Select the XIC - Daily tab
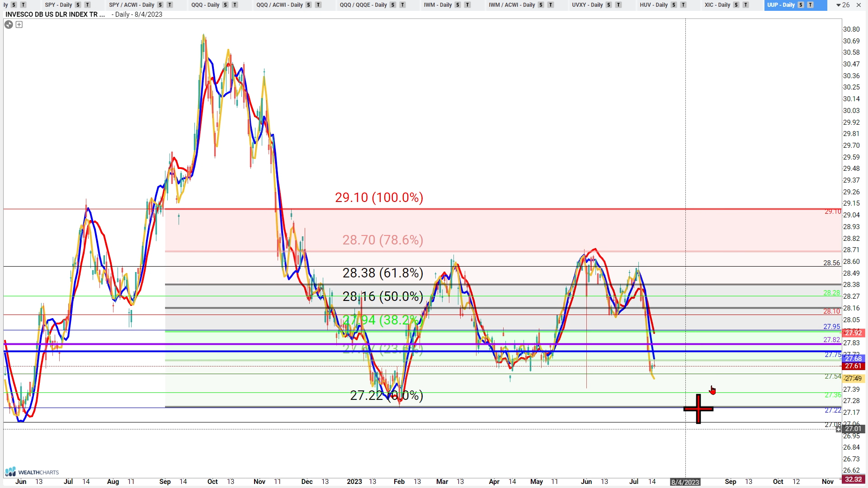 point(717,5)
